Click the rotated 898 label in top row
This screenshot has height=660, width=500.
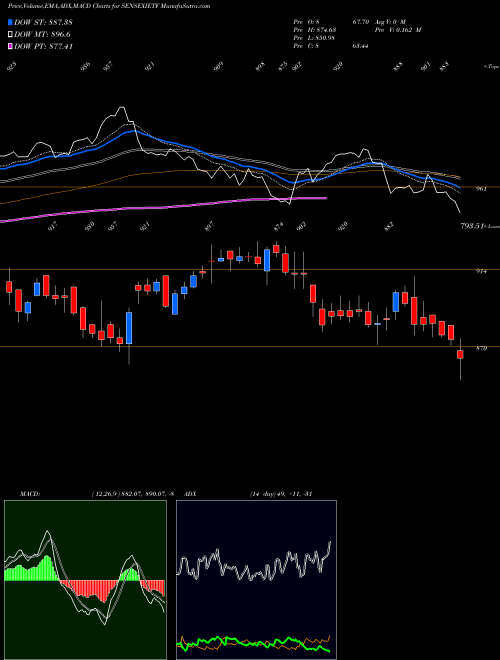tap(261, 66)
